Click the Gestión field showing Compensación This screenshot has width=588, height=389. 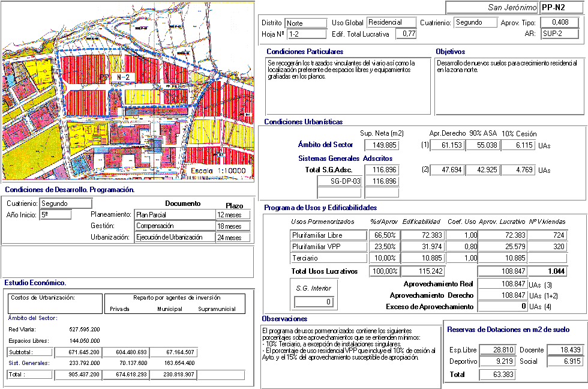175,226
